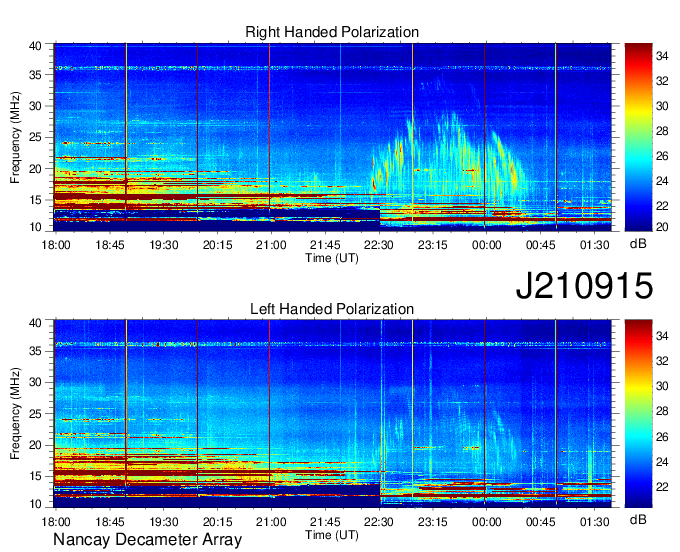Click the 00:45 time tick on the right-handed plot

pos(540,245)
